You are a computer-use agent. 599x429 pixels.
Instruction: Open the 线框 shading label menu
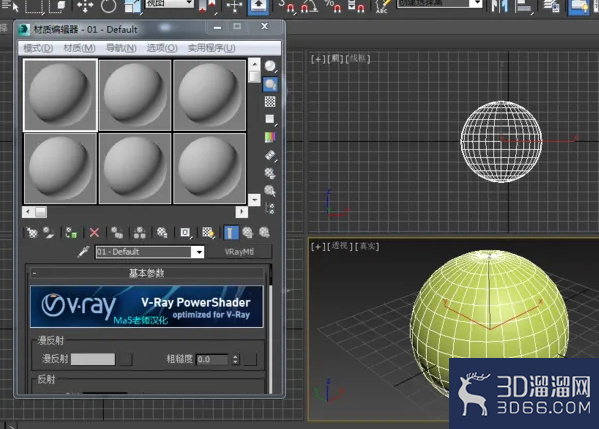(358, 59)
